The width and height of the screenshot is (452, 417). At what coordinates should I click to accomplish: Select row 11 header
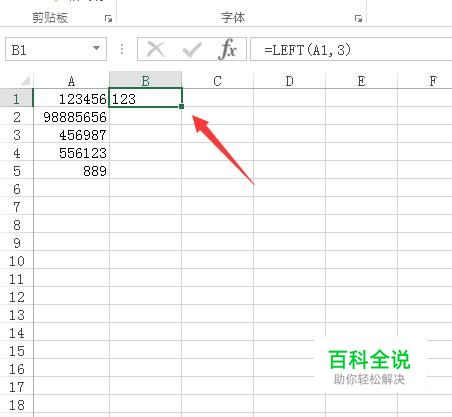click(17, 278)
